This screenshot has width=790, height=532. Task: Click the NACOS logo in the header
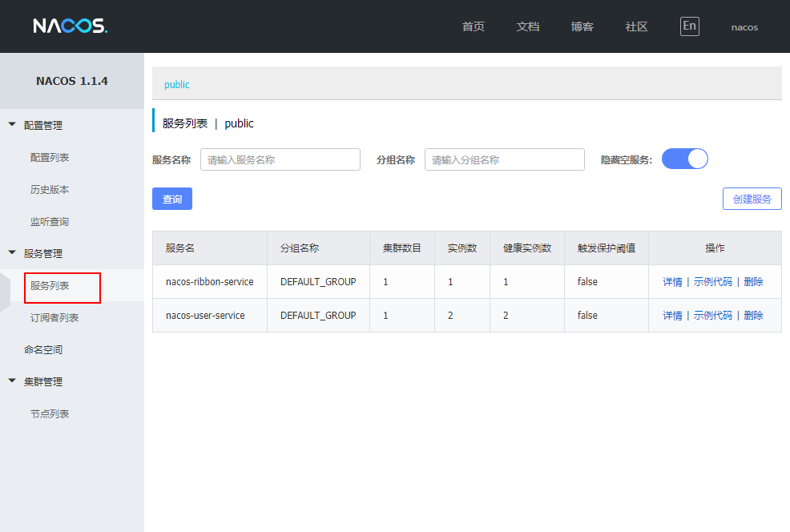click(x=71, y=25)
